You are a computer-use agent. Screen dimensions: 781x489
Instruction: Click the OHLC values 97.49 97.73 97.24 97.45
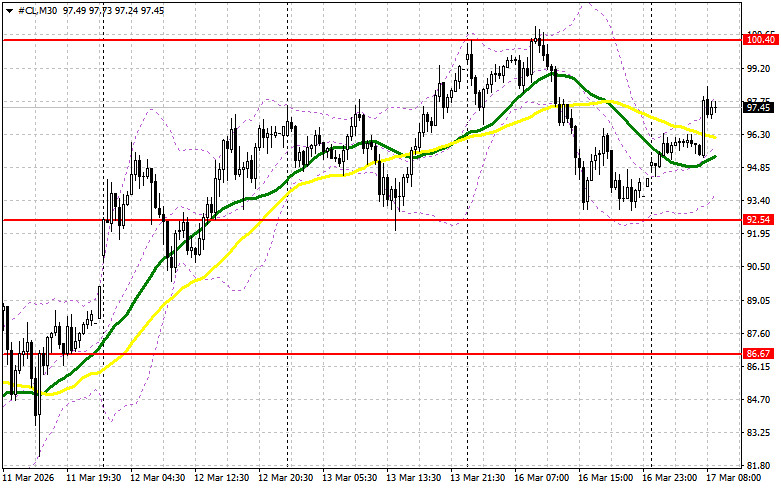(114, 11)
